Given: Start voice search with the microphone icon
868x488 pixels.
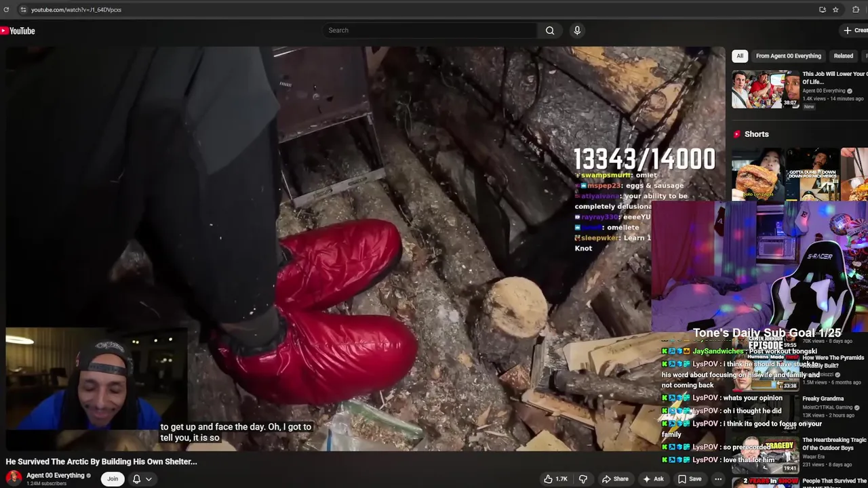Looking at the screenshot, I should [x=577, y=30].
